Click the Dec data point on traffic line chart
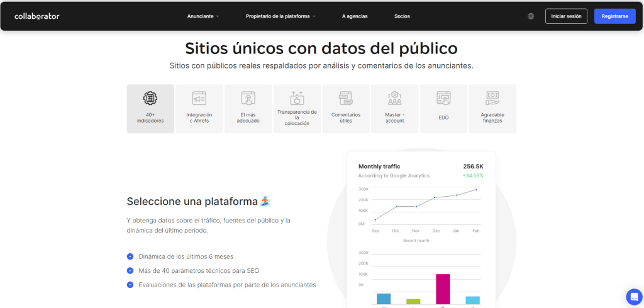 pos(435,197)
